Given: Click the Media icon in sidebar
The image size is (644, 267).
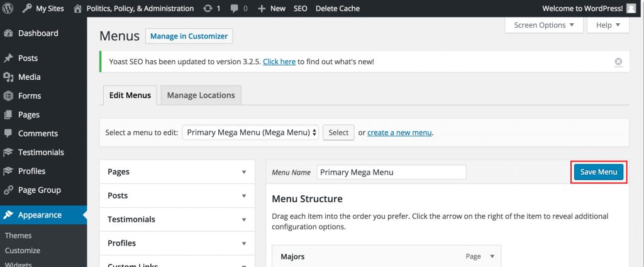Looking at the screenshot, I should (x=8, y=77).
